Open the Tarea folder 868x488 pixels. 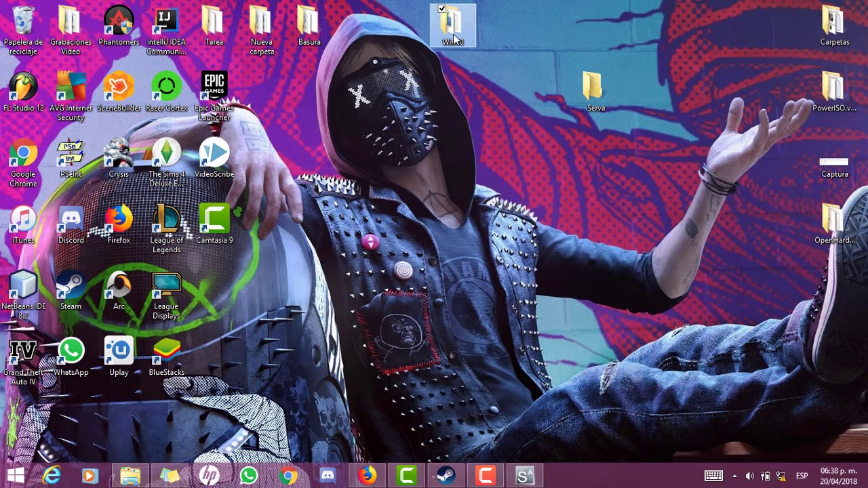point(214,26)
